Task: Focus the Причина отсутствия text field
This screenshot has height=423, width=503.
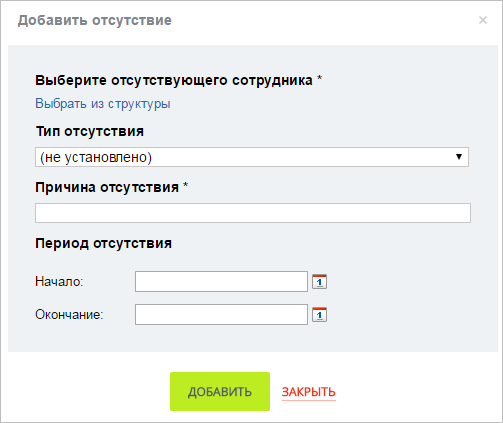Action: pyautogui.click(x=253, y=213)
